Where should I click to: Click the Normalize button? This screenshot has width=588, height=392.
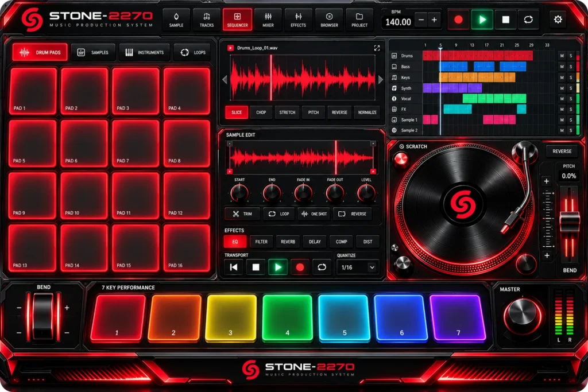(367, 112)
